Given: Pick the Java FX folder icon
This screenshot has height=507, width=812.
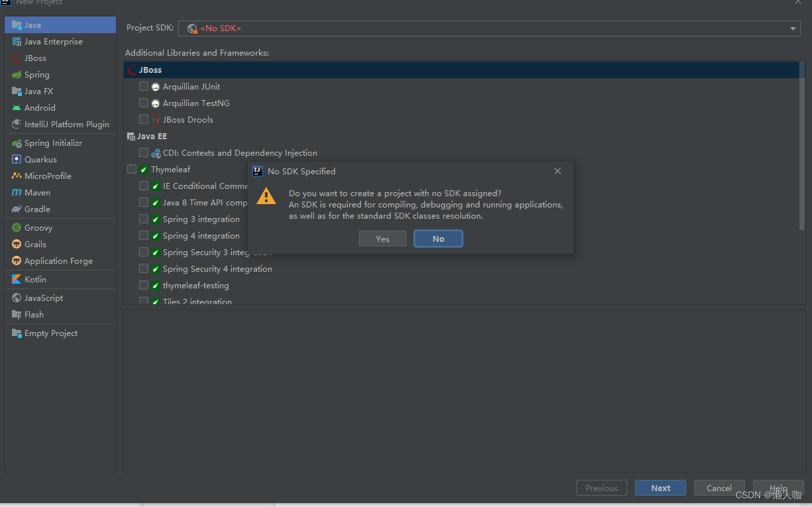Looking at the screenshot, I should tap(17, 91).
